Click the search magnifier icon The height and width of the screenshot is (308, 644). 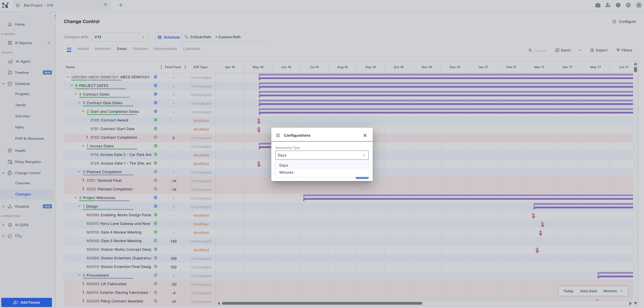point(530,50)
